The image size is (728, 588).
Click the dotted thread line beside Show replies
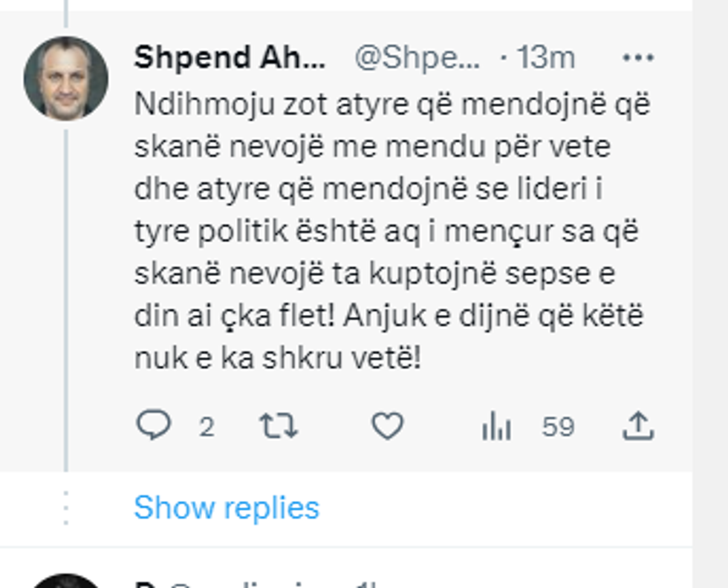(x=65, y=508)
